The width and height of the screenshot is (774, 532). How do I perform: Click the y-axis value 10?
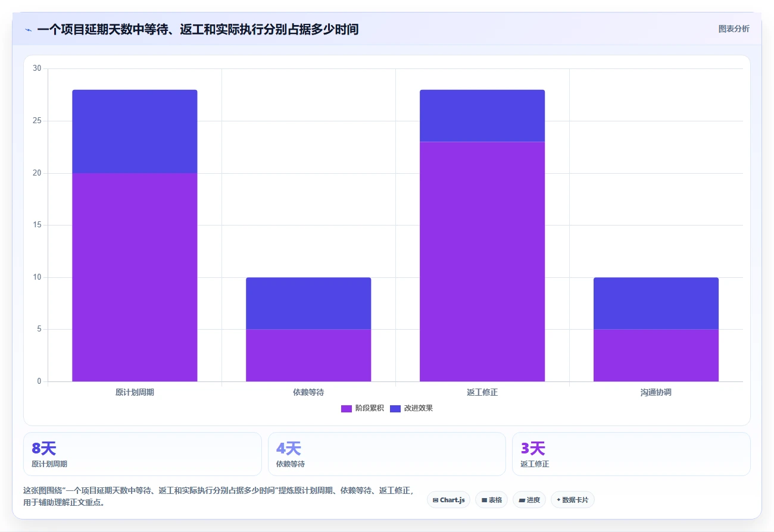pyautogui.click(x=37, y=277)
